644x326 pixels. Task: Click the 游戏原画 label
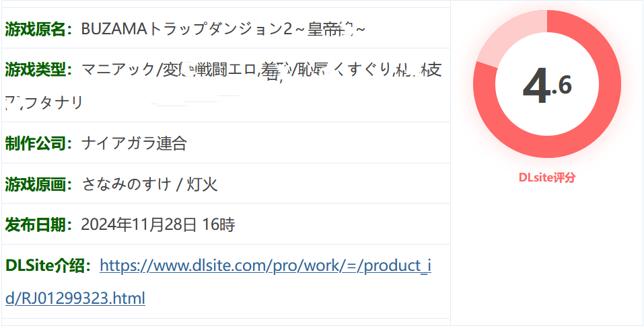click(x=35, y=185)
